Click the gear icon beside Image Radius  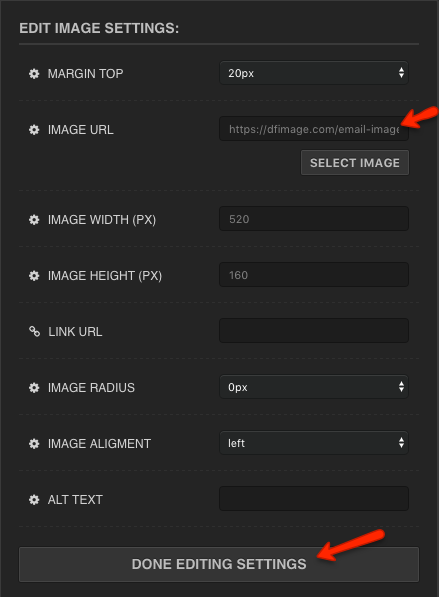34,388
